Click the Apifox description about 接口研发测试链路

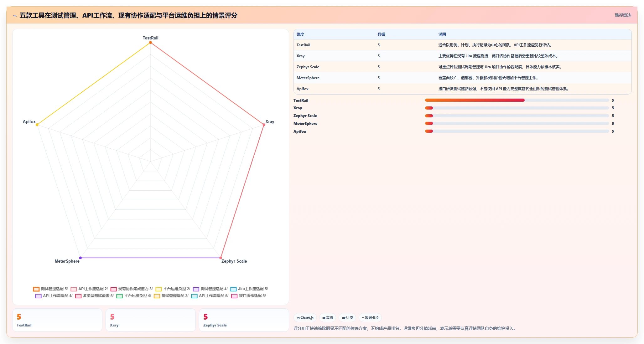point(503,89)
